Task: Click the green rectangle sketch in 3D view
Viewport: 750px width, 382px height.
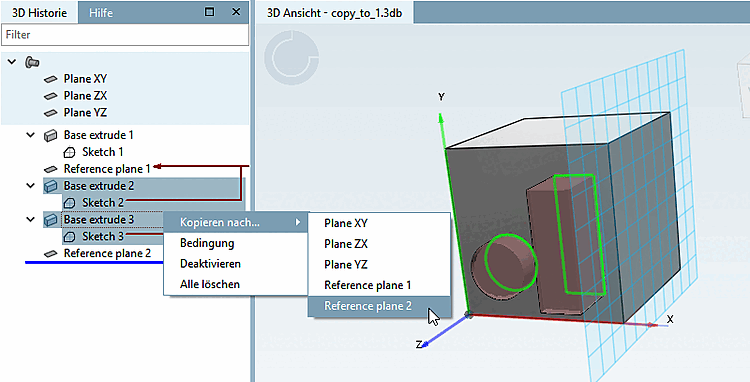Action: coord(580,234)
